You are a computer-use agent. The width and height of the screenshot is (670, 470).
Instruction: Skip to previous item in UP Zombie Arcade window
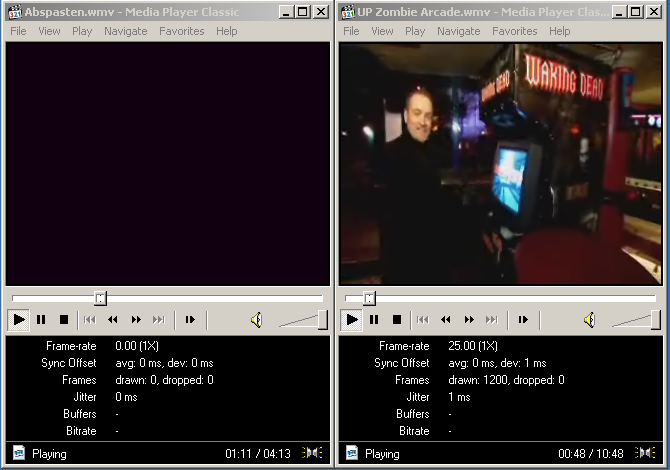(423, 320)
